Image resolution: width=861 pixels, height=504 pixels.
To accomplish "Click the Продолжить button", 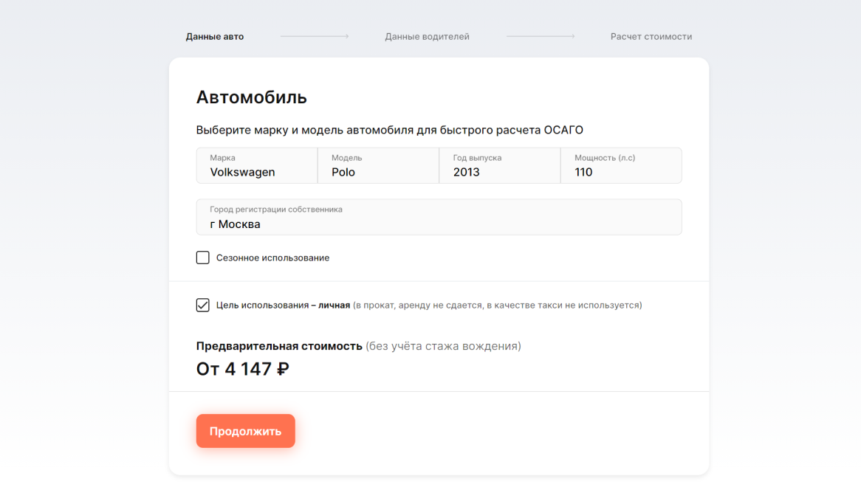I will tap(245, 431).
